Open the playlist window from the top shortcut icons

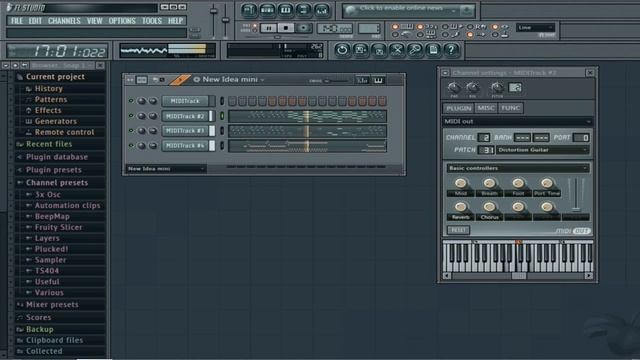(249, 10)
